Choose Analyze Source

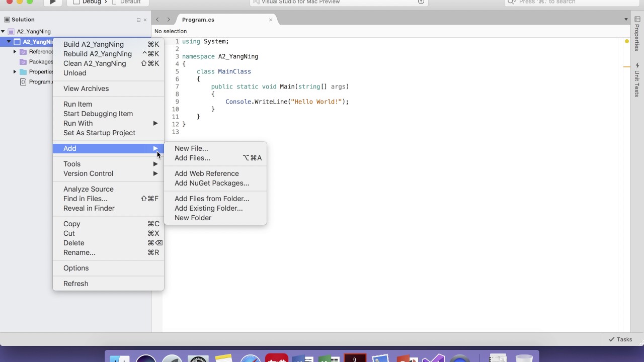click(x=108, y=189)
